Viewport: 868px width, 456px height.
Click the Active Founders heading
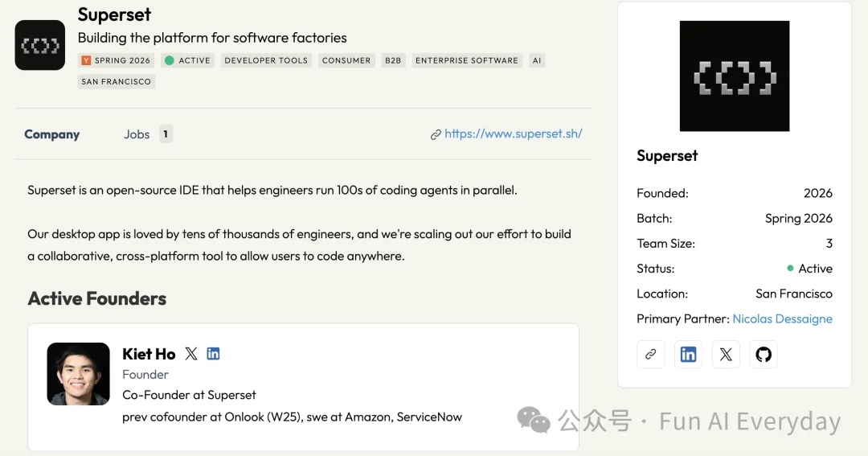(97, 298)
